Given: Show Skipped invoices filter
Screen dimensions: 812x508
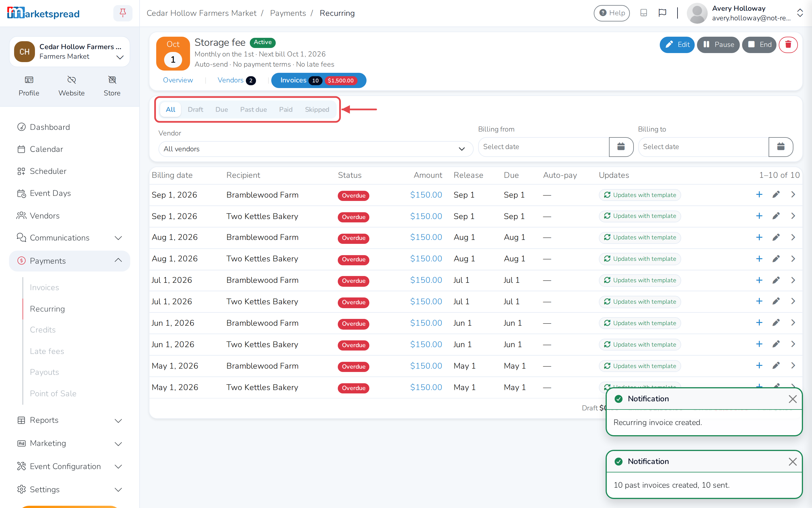Looking at the screenshot, I should 317,110.
